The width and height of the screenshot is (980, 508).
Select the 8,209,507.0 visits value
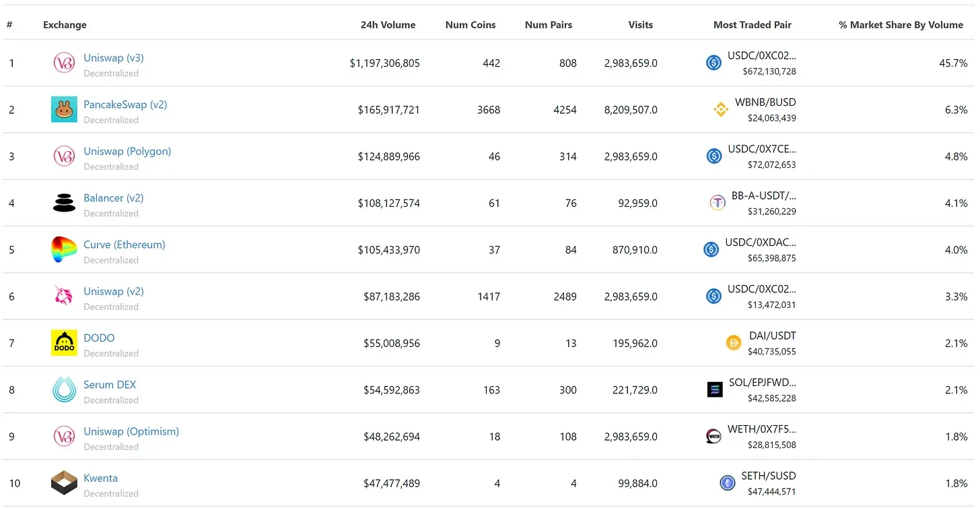631,110
